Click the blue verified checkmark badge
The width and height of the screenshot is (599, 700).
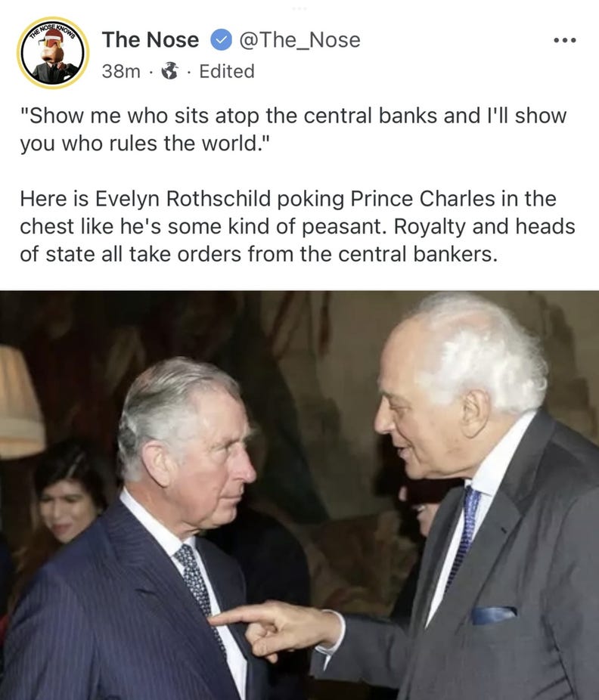coord(221,40)
